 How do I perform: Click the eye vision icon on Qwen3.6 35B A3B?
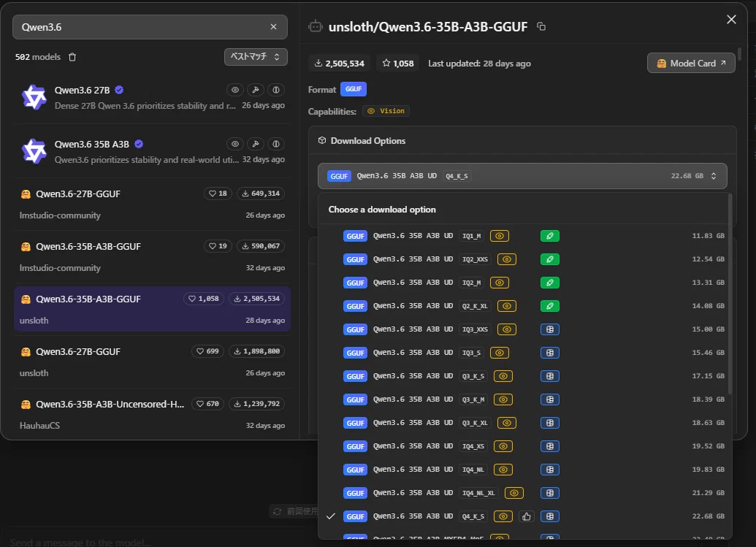coord(234,144)
